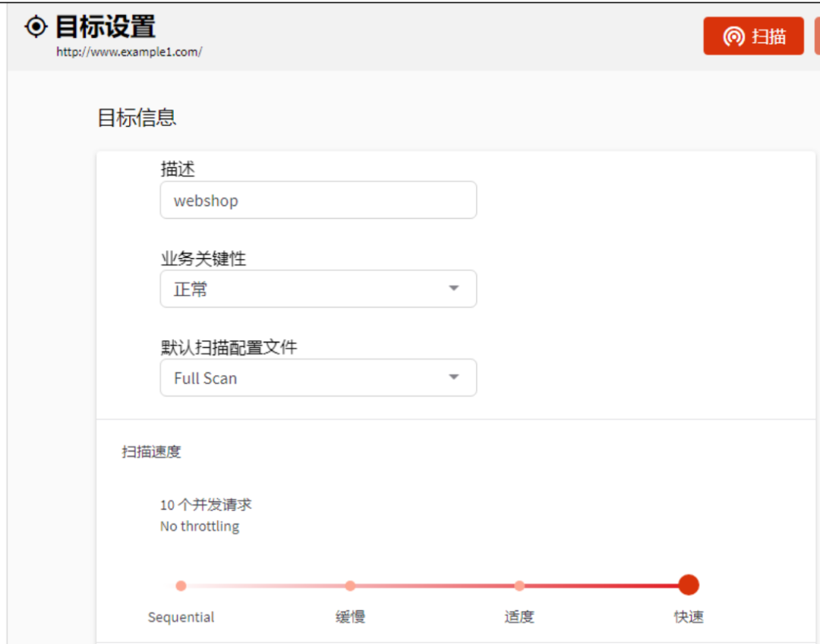Click the 快速 speed label text
The image size is (820, 644).
click(688, 617)
